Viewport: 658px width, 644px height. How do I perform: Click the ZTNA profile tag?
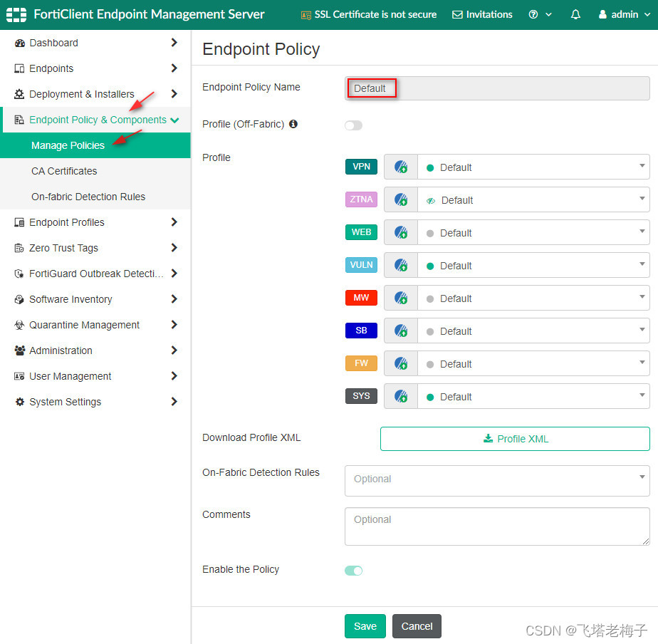tap(361, 199)
